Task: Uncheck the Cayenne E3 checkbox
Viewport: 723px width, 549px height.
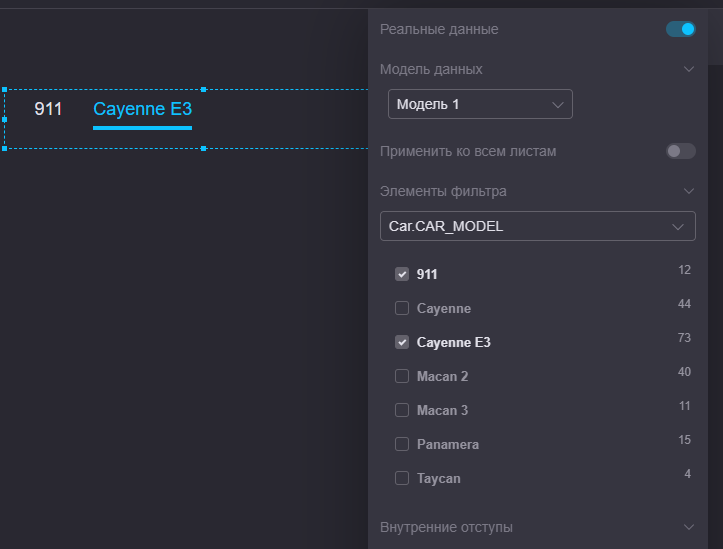Action: 402,342
